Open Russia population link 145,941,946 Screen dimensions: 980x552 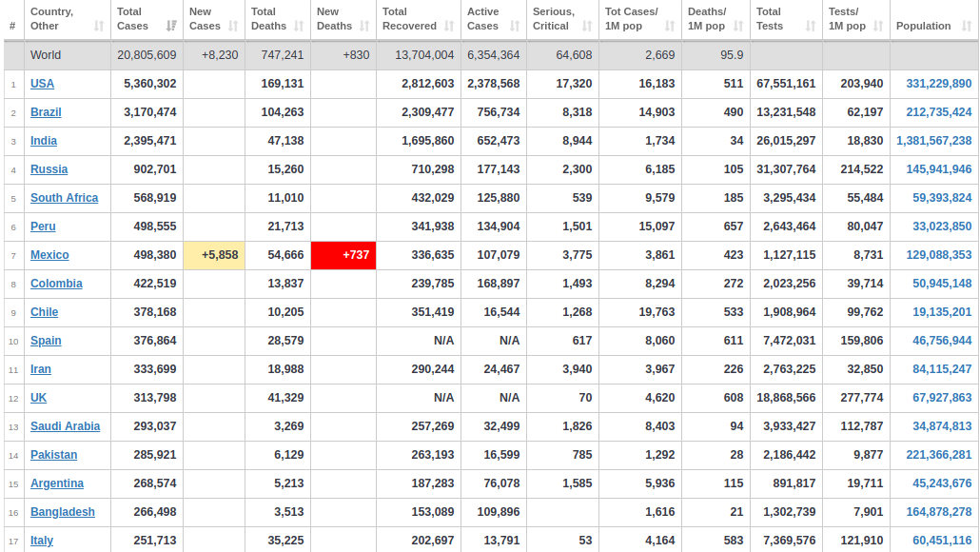point(939,169)
